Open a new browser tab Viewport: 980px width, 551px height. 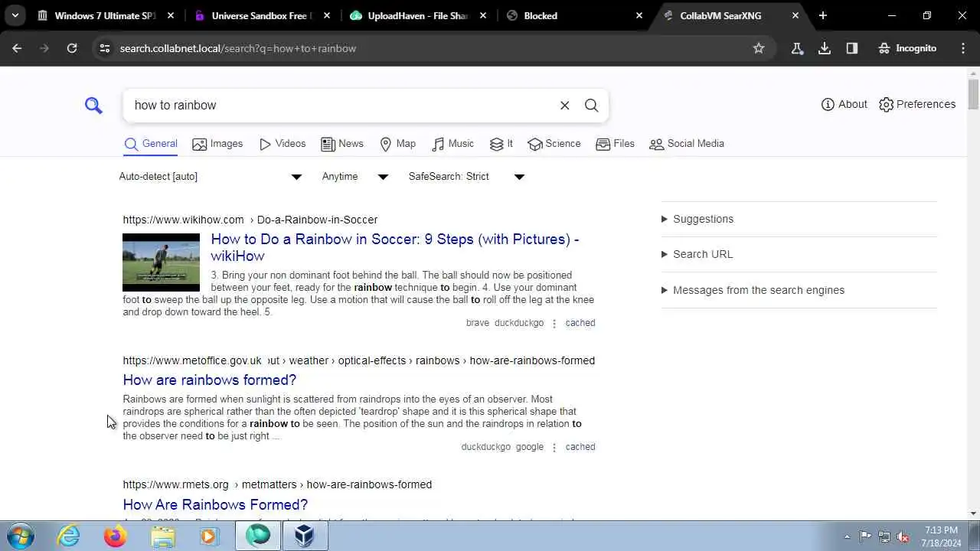tap(823, 15)
